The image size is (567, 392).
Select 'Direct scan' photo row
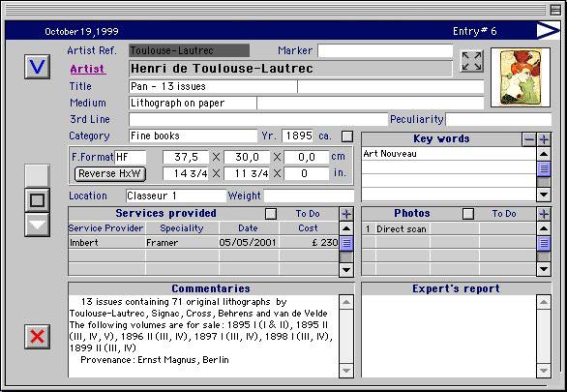pyautogui.click(x=449, y=228)
